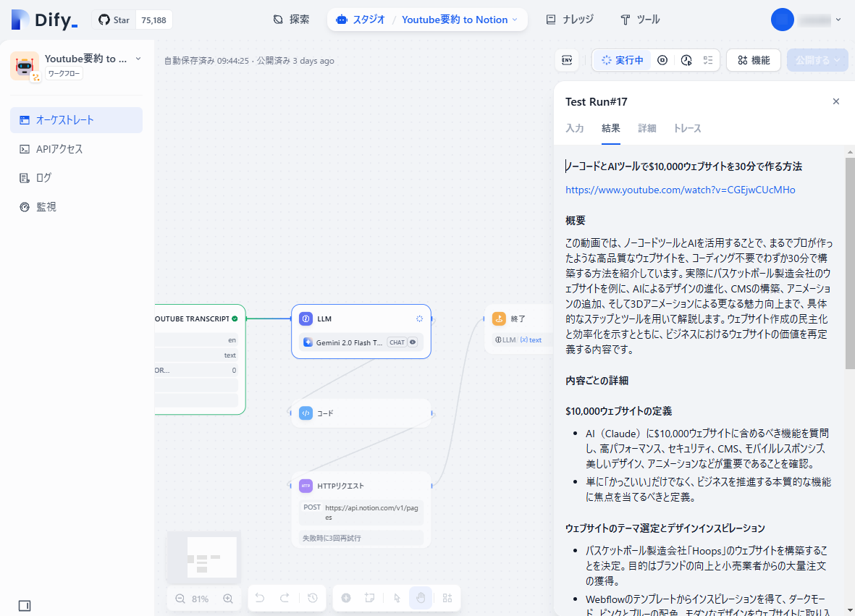Toggle hand pan mode off

click(x=421, y=598)
